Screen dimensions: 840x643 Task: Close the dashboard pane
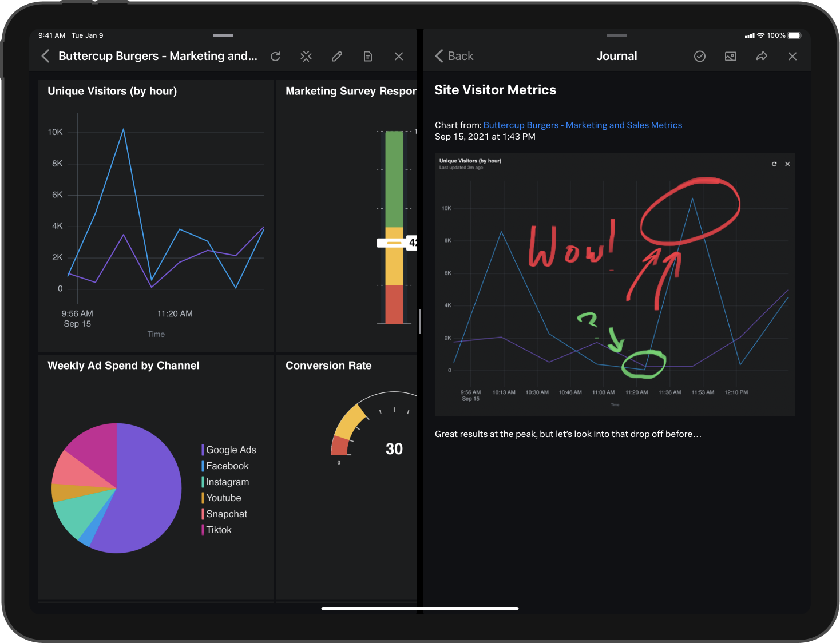pos(399,56)
